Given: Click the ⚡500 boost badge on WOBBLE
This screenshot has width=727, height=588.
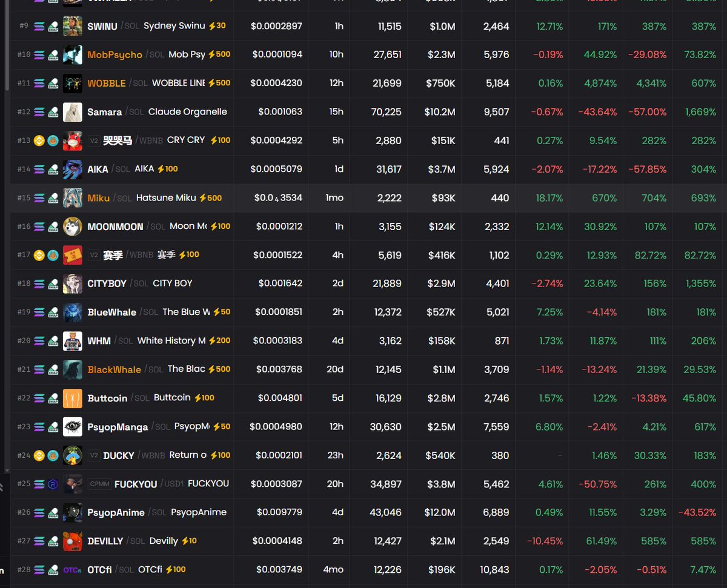Looking at the screenshot, I should 219,82.
